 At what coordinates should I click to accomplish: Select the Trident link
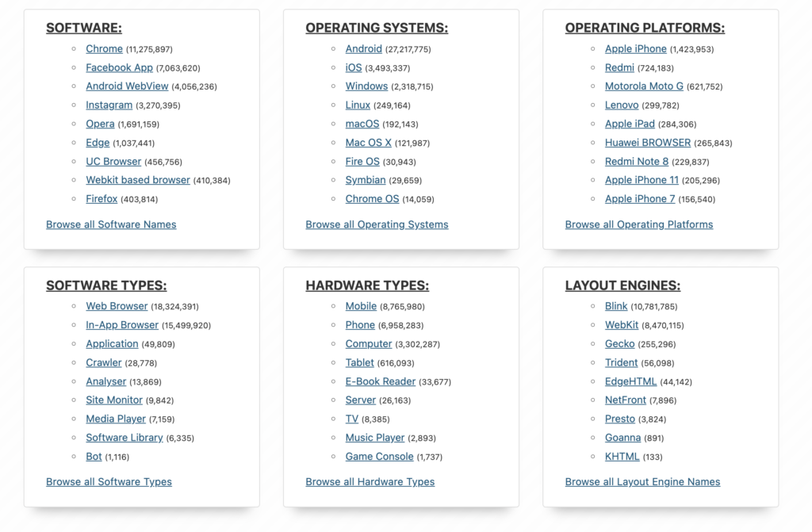(x=622, y=362)
